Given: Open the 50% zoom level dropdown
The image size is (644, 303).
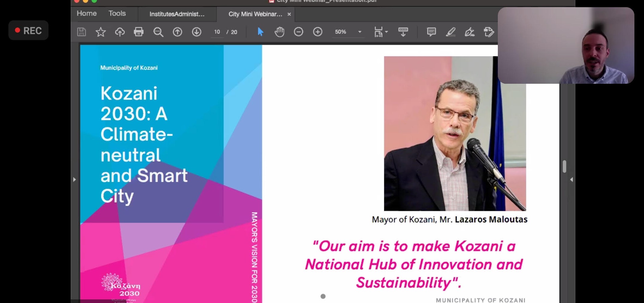Looking at the screenshot, I should [360, 32].
